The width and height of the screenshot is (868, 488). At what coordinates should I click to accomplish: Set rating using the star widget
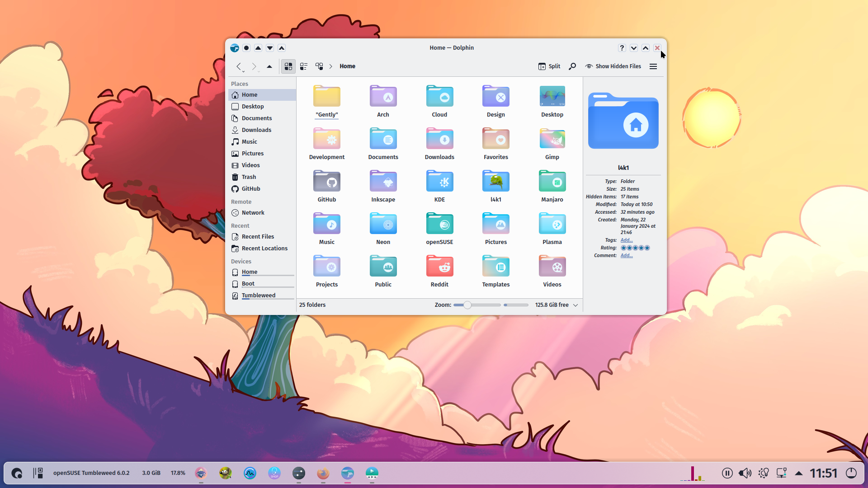(x=635, y=248)
